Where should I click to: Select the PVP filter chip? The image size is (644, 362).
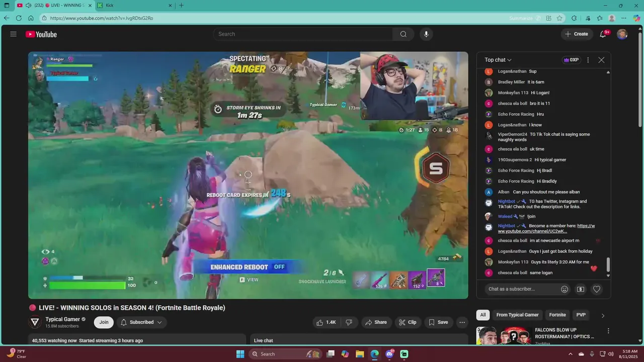tap(581, 315)
